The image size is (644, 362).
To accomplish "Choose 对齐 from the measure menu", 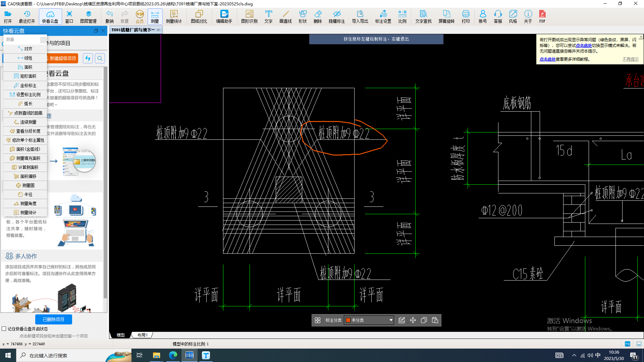I will click(x=25, y=49).
